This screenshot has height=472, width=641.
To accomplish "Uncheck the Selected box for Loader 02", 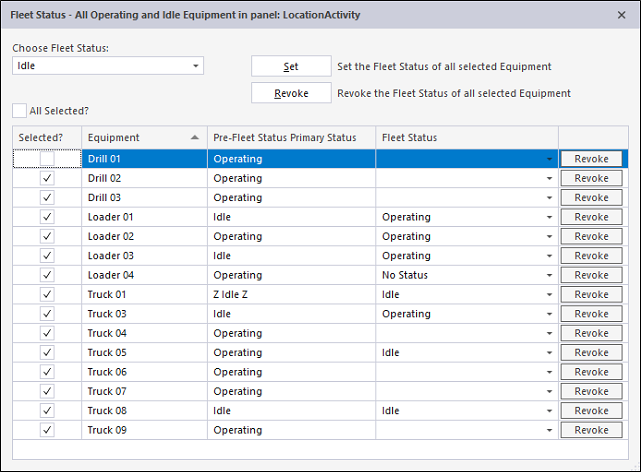I will point(47,236).
